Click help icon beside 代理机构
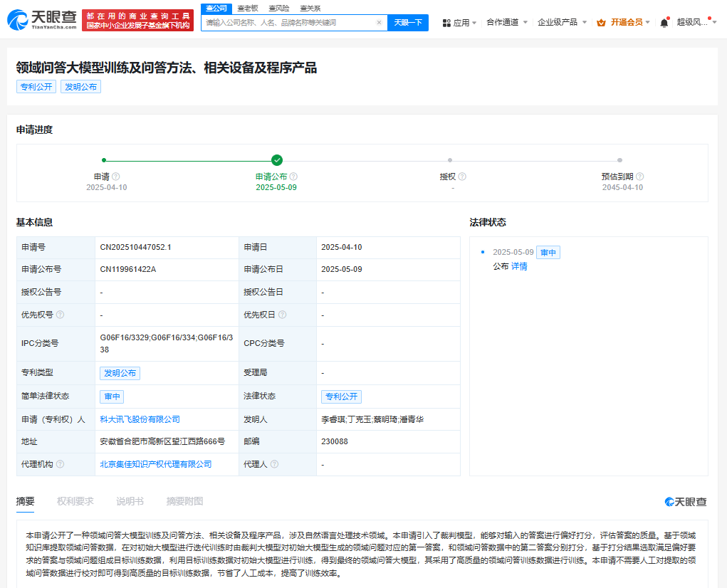The image size is (727, 588). coord(60,464)
